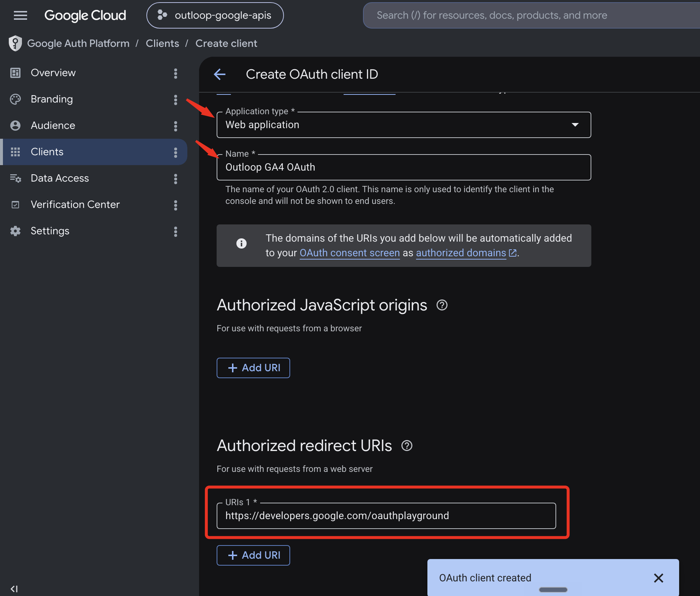Click the Settings gear icon

pyautogui.click(x=15, y=231)
